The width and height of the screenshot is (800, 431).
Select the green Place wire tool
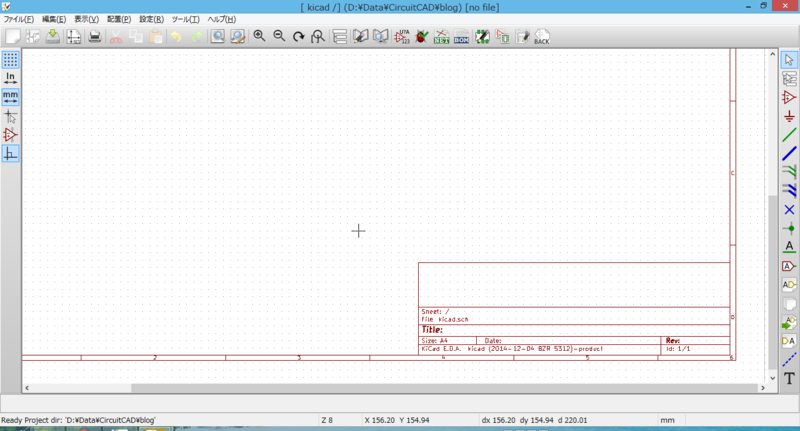[x=789, y=135]
